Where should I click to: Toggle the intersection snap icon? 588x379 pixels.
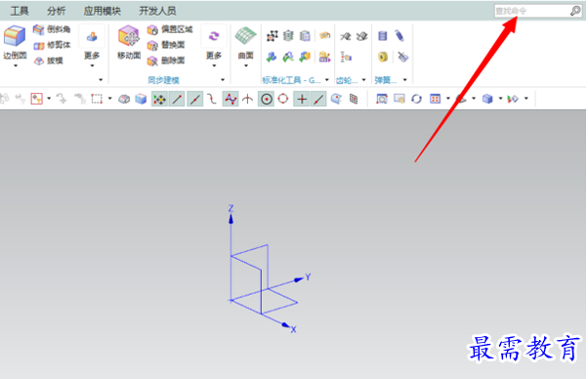click(247, 100)
